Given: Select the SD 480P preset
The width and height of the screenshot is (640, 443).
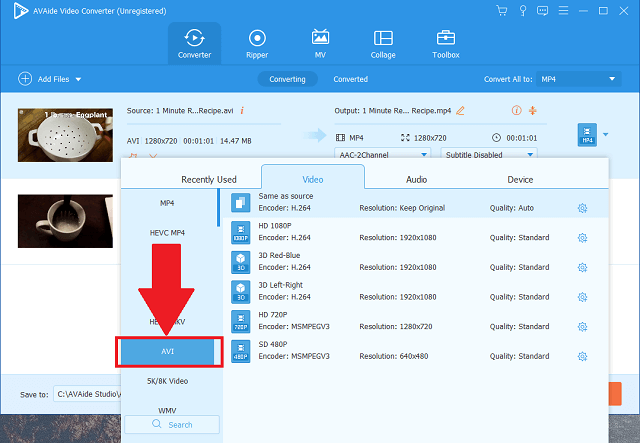Looking at the screenshot, I should click(416, 351).
